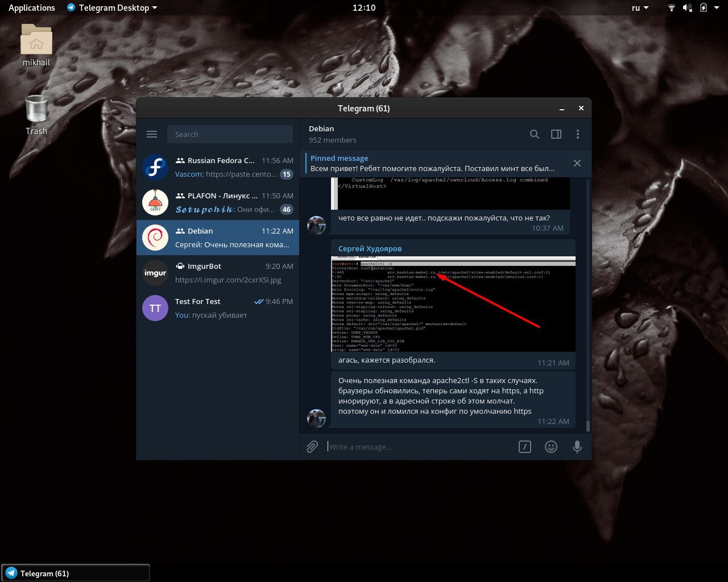Click the unread badge showing 15
The width and height of the screenshot is (728, 582).
point(287,174)
